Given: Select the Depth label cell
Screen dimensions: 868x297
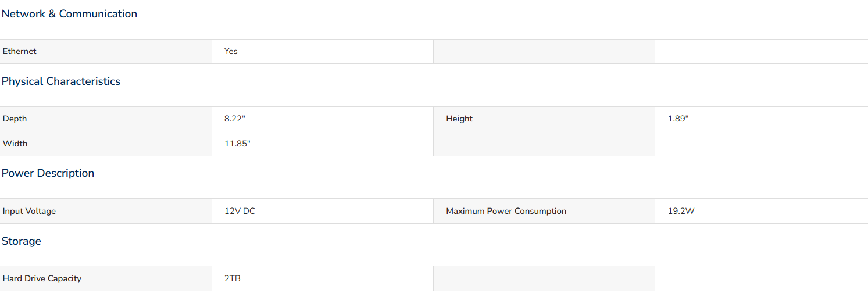Looking at the screenshot, I should (x=106, y=119).
